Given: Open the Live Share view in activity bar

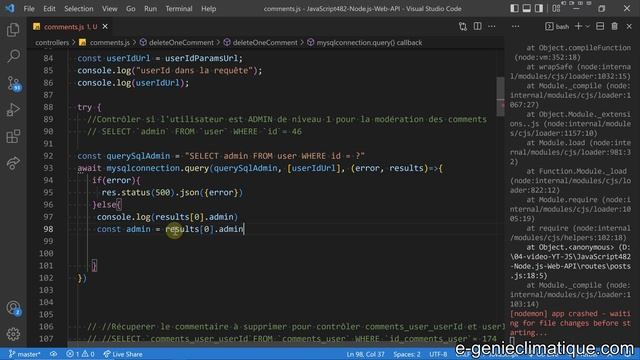Looking at the screenshot, I should coord(13,163).
